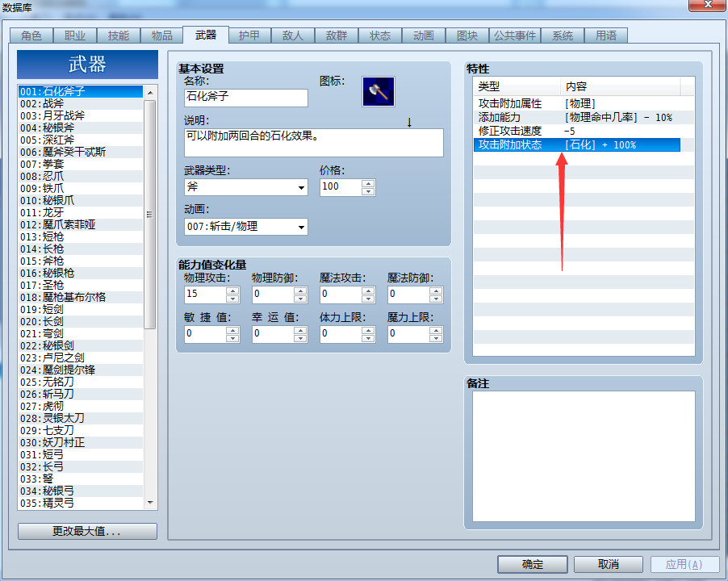
Task: Switch to the 角色 tab
Action: pos(31,36)
